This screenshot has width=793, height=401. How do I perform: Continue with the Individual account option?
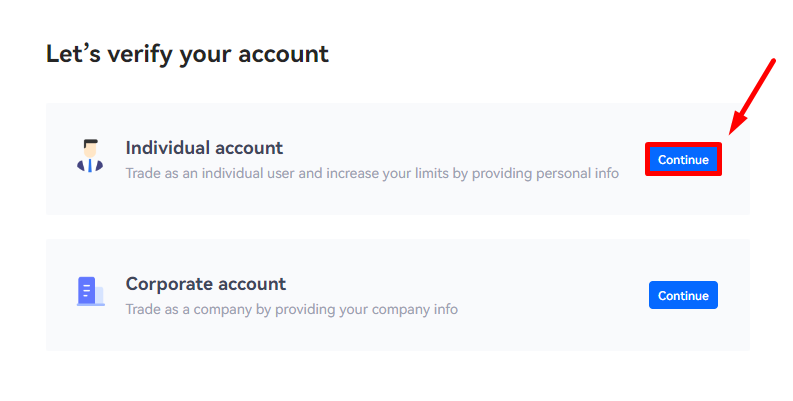tap(683, 160)
